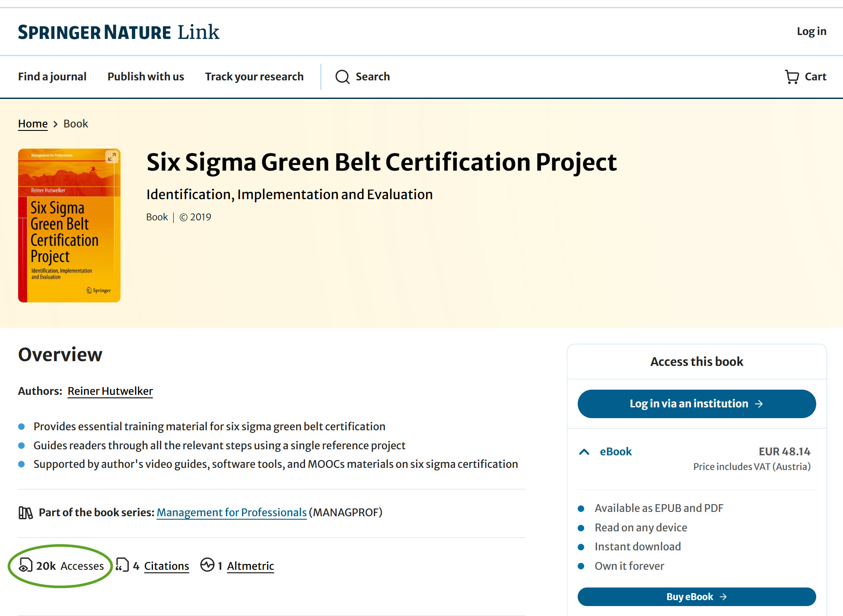Open the shopping cart icon

tap(792, 77)
